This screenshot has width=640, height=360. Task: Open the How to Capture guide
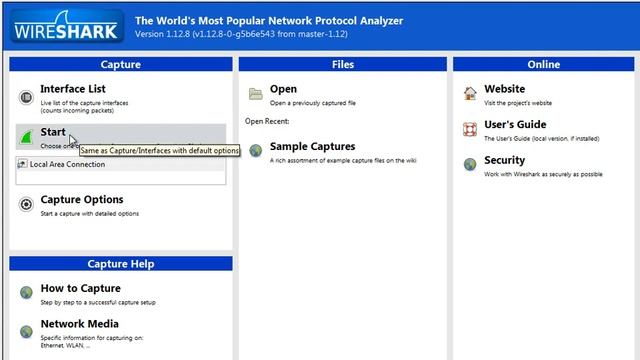click(x=80, y=288)
